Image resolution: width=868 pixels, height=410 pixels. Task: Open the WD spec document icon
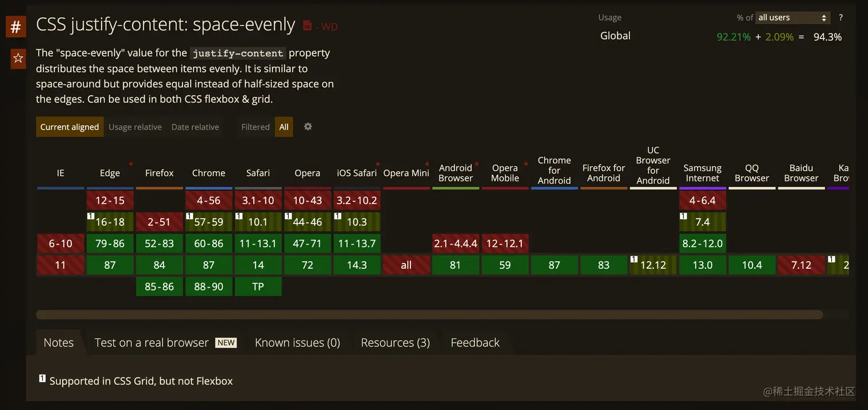tap(307, 26)
